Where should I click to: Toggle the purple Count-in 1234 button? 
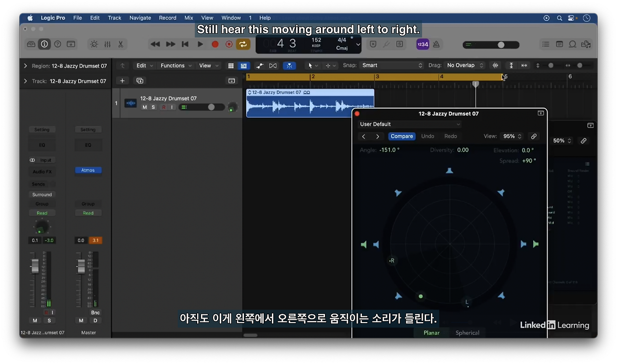(x=422, y=44)
